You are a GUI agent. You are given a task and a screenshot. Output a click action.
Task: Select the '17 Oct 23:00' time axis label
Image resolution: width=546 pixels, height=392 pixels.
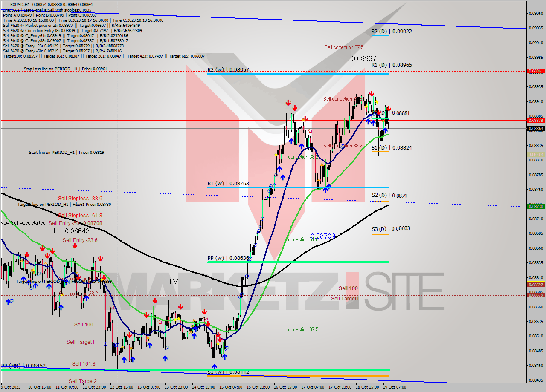[340, 387]
